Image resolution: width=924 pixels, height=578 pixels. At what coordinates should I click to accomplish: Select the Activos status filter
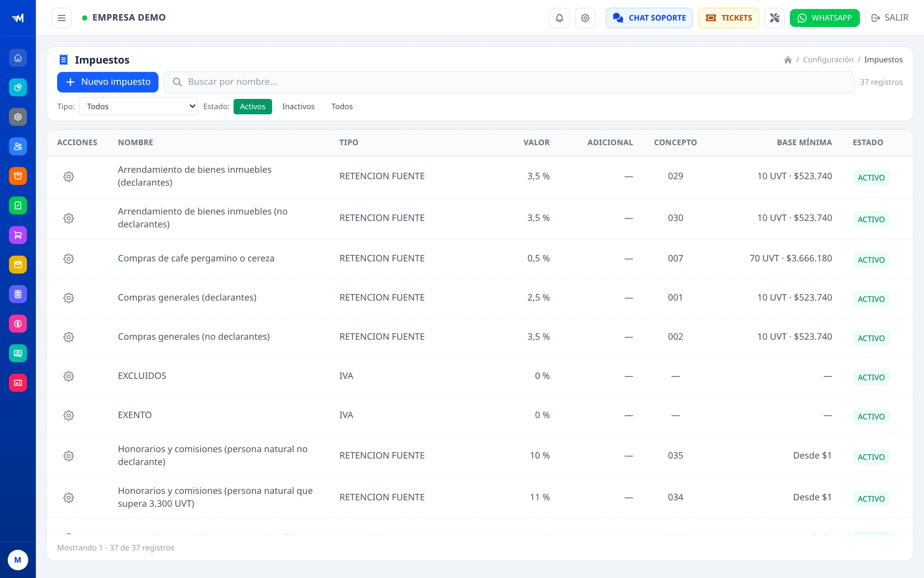[253, 106]
